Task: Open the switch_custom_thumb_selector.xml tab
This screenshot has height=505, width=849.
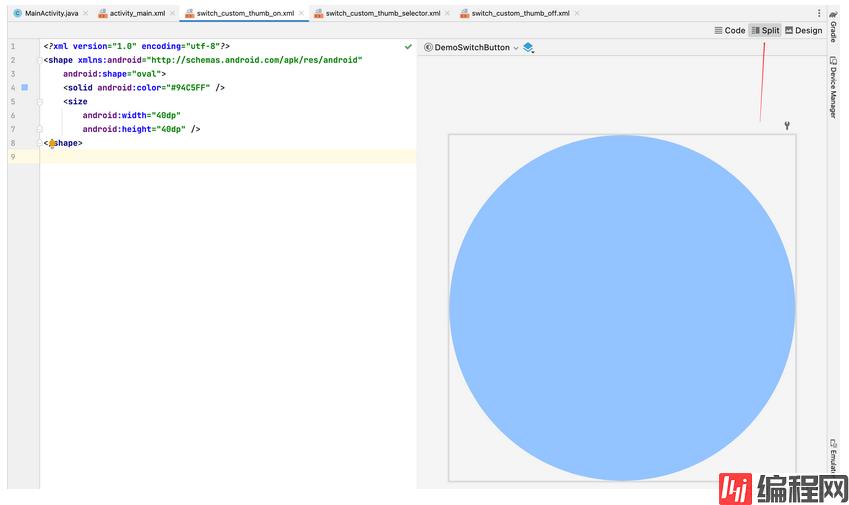Action: click(x=381, y=13)
